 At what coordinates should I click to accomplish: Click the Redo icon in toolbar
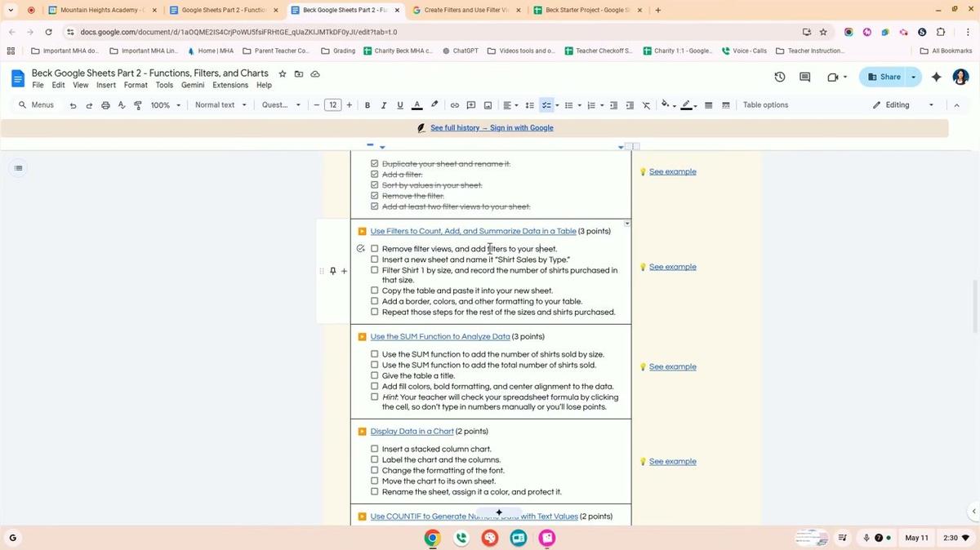click(x=89, y=105)
